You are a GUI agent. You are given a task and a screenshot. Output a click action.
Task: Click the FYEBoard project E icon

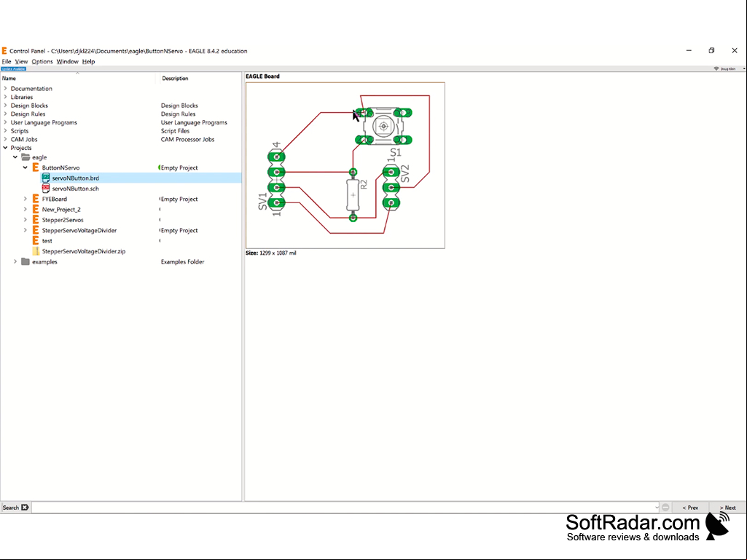35,199
